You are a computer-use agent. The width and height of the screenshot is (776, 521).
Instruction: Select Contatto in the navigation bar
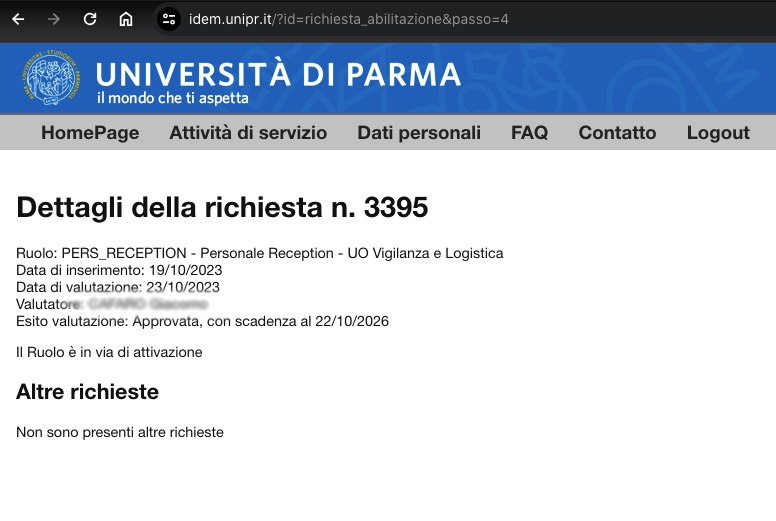click(617, 133)
